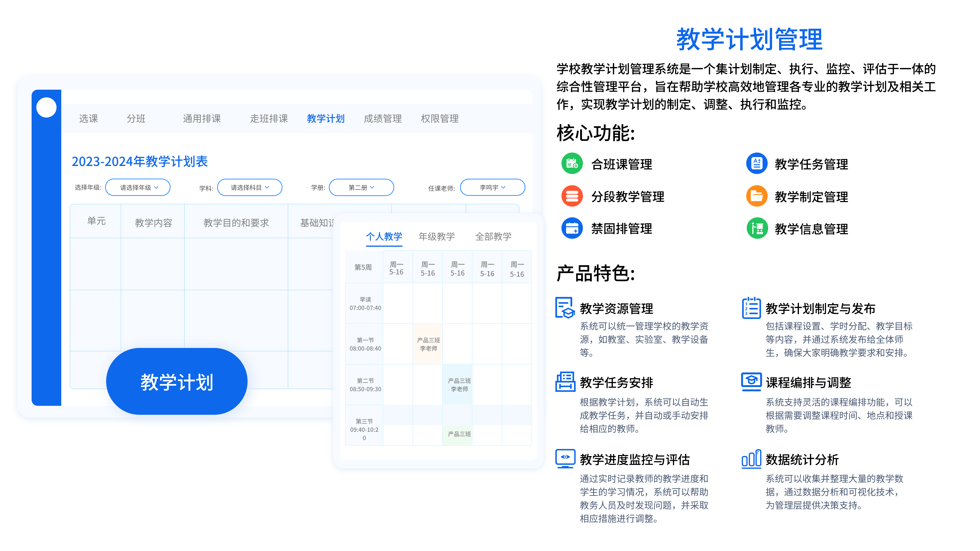Click the 数据统计分析 bar chart icon
The height and width of the screenshot is (551, 980).
pos(751,459)
